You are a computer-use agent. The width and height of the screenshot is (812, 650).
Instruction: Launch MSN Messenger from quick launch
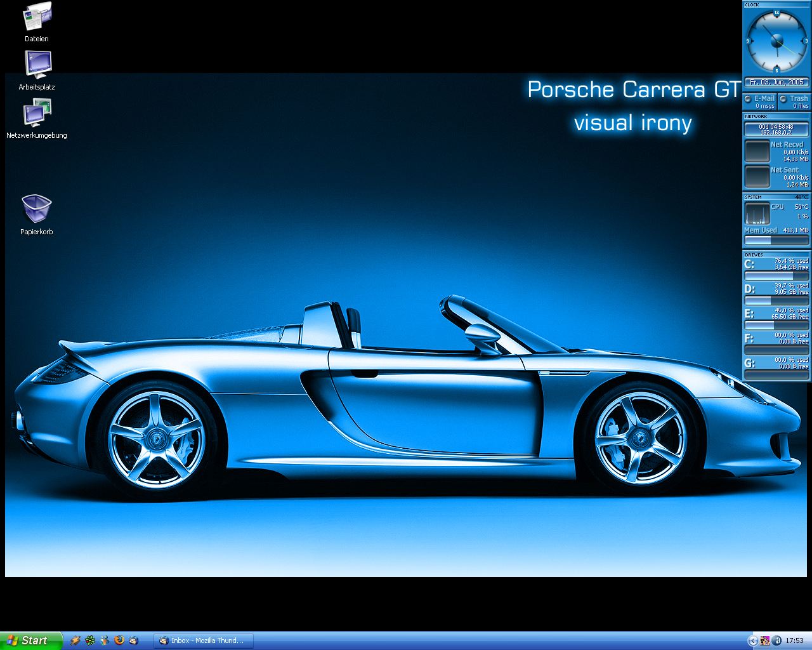105,640
